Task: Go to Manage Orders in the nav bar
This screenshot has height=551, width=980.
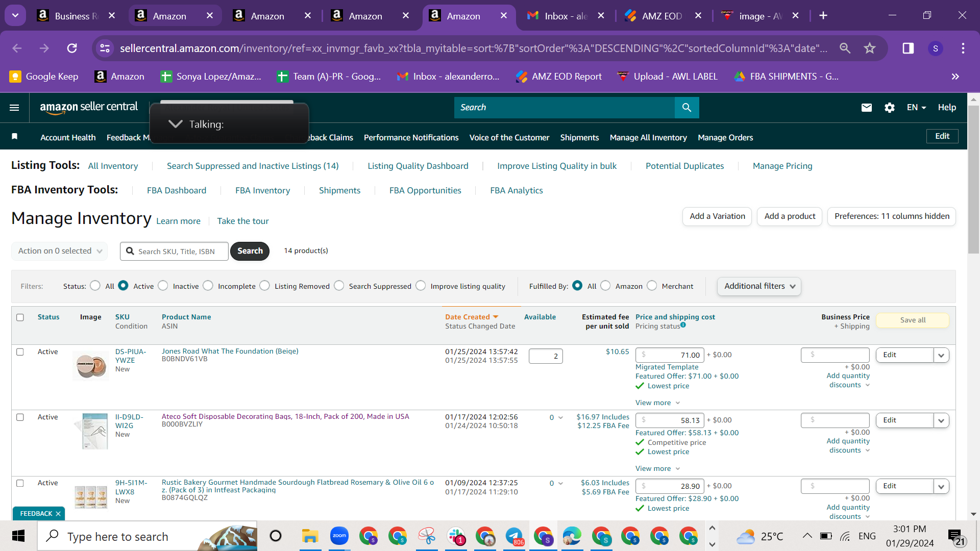Action: [x=725, y=138]
